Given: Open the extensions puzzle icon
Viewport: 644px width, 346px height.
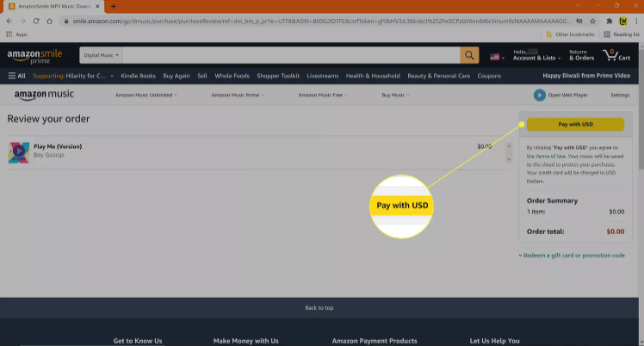Looking at the screenshot, I should (610, 21).
